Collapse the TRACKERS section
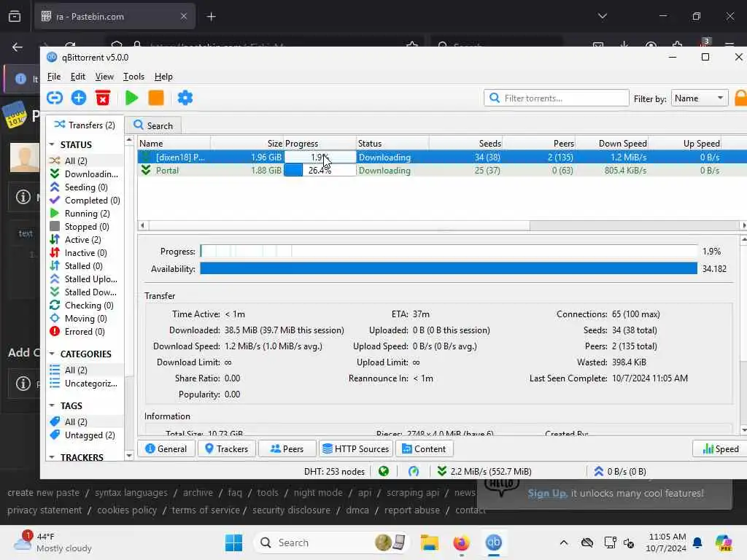Viewport: 747px width, 560px height. pyautogui.click(x=52, y=457)
